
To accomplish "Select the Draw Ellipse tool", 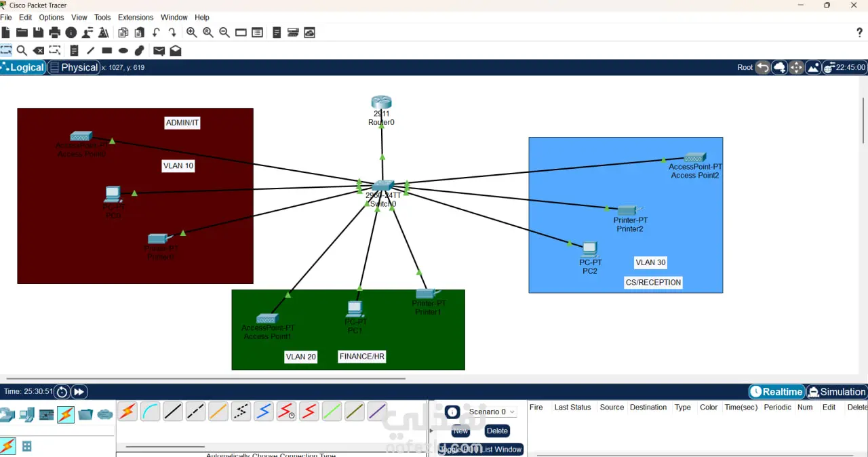I will [x=123, y=50].
